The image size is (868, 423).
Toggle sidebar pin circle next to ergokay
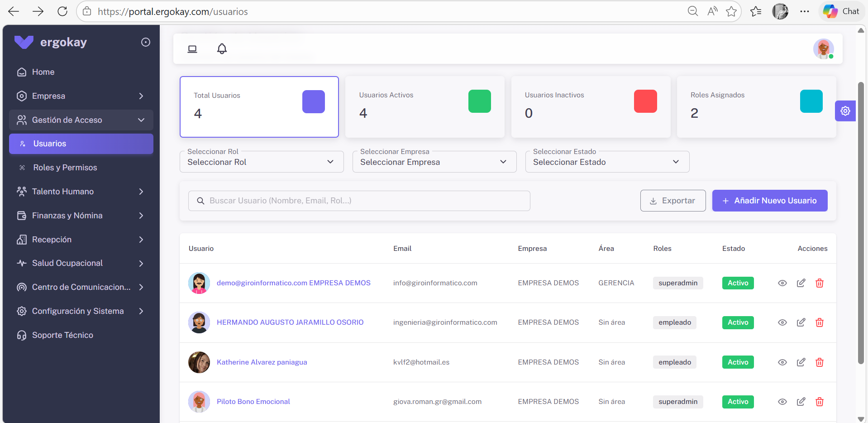(x=146, y=42)
